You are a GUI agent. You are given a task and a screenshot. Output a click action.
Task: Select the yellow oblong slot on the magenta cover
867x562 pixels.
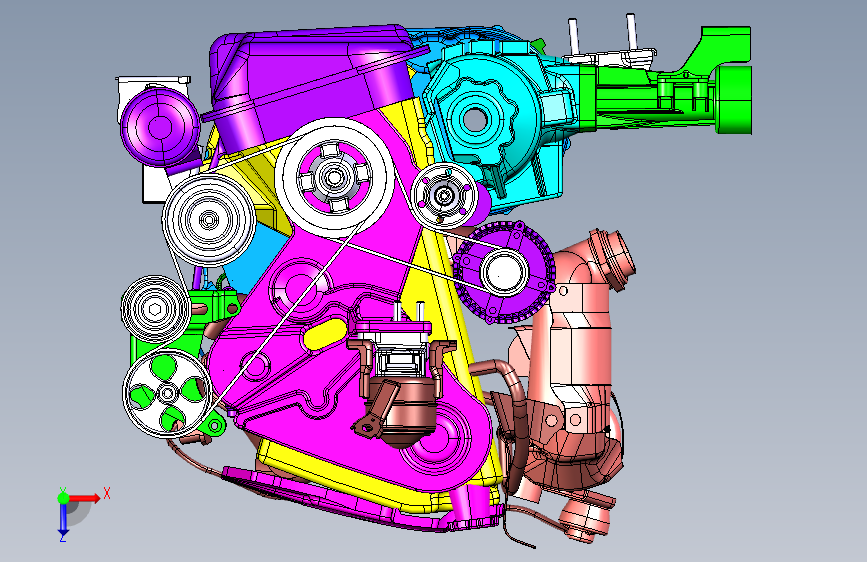326,334
